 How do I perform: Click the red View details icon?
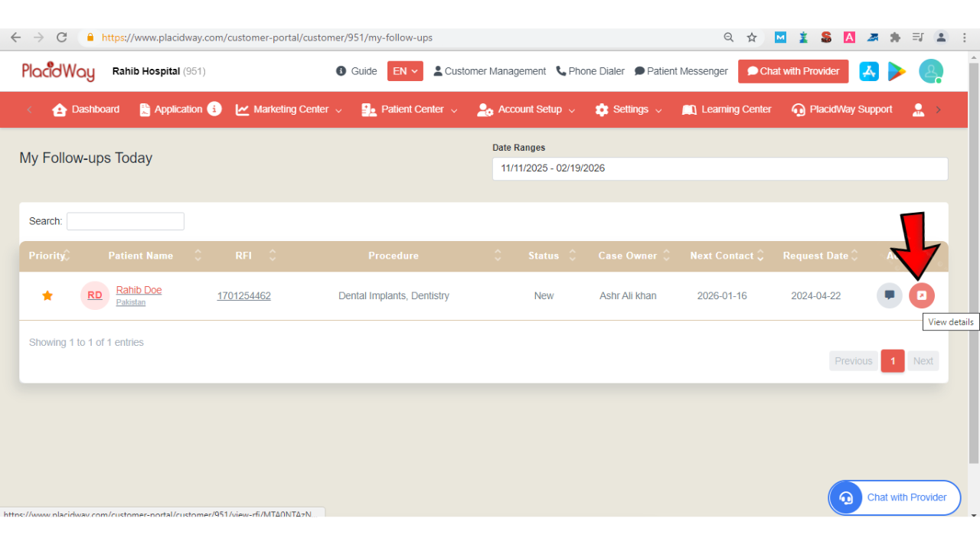click(922, 295)
